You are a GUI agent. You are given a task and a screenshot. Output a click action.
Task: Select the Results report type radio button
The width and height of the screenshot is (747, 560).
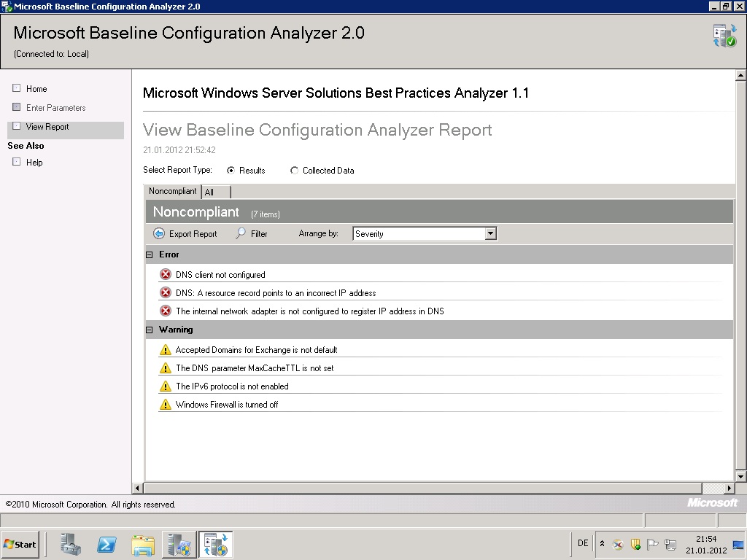[x=231, y=171]
